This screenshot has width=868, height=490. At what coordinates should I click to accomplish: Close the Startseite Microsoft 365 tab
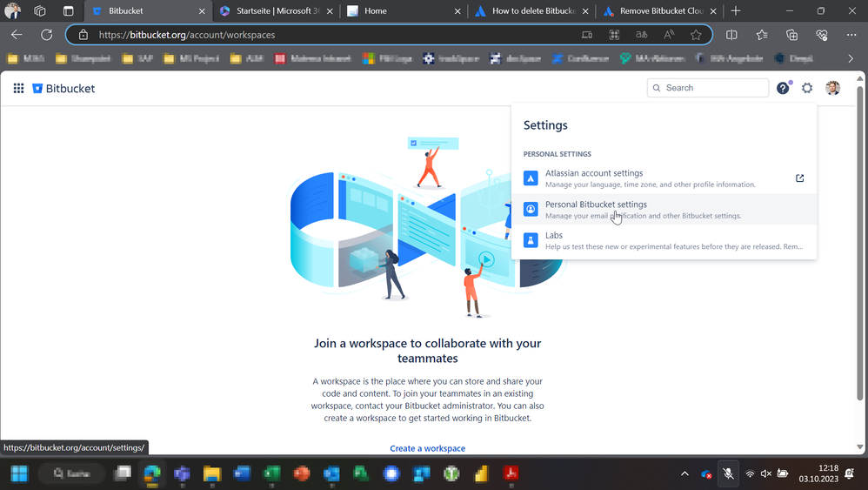(330, 11)
